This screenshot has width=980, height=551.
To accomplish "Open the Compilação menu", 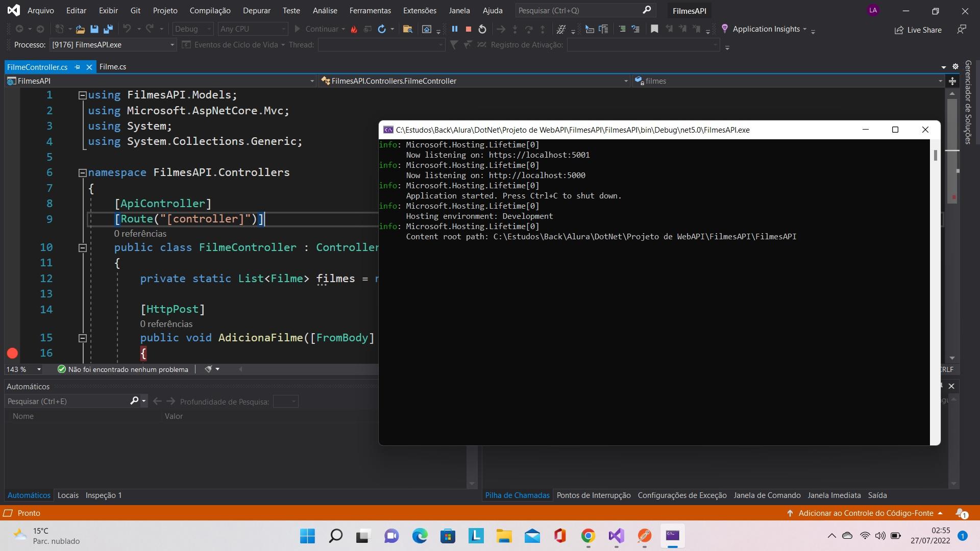I will click(210, 10).
